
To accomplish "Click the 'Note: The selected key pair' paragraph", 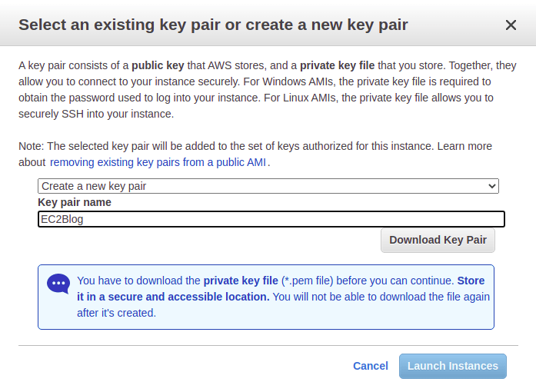I will [x=231, y=146].
